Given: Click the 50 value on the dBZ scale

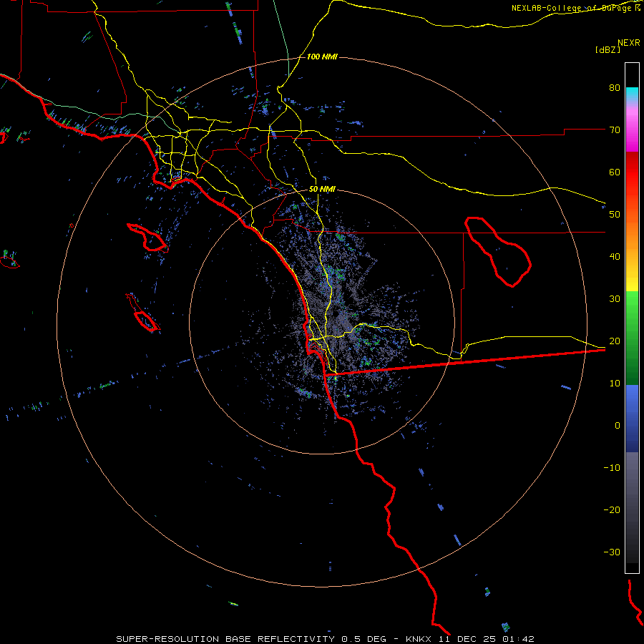Looking at the screenshot, I should pos(615,215).
